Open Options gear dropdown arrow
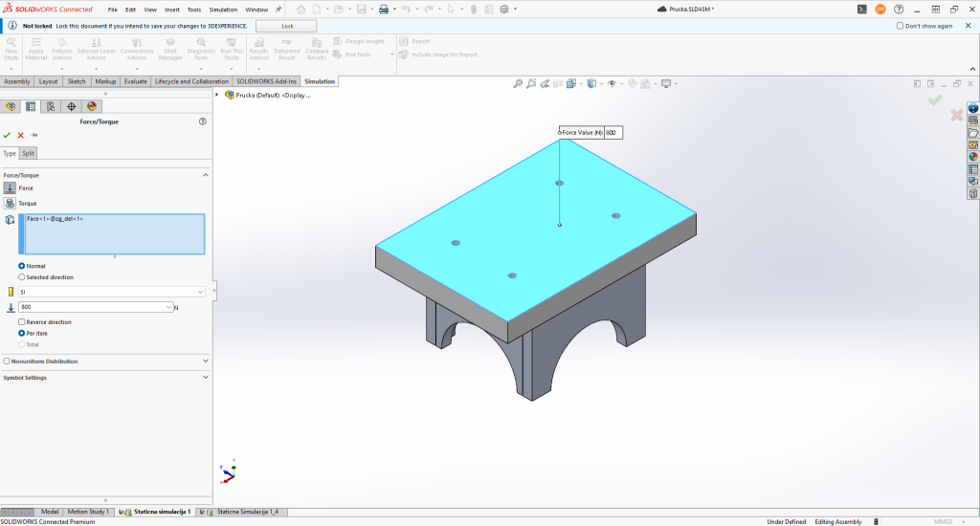Screen dimensions: 980x526 (515, 10)
